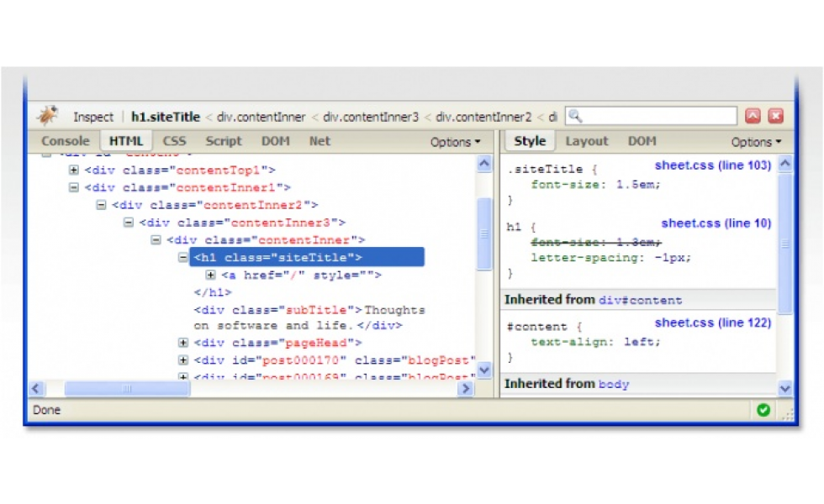Switch to the Layout side panel tab
The width and height of the screenshot is (824, 504).
[x=587, y=141]
